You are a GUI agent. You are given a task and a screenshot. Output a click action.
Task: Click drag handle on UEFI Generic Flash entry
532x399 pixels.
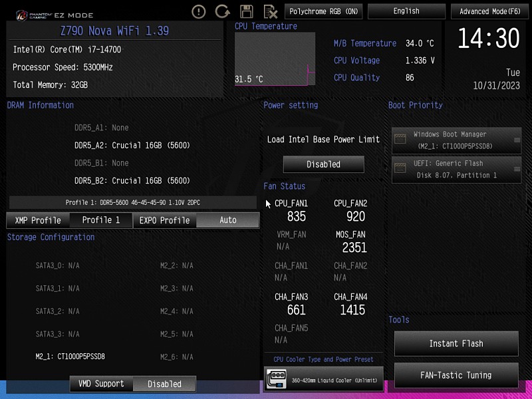click(x=517, y=169)
